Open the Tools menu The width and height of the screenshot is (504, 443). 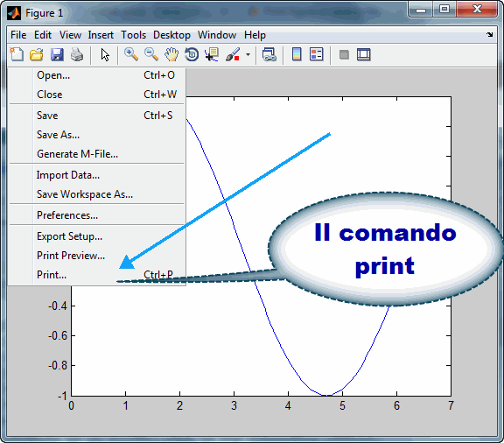tap(133, 35)
